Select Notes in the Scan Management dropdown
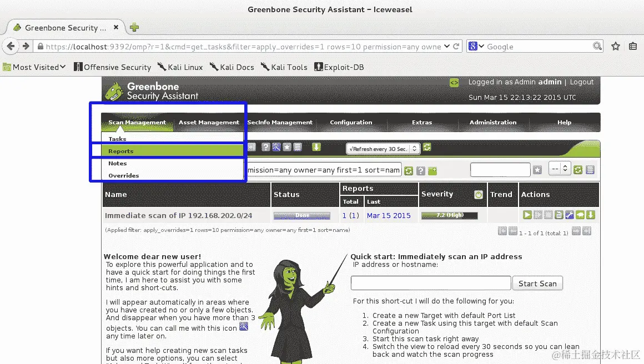The width and height of the screenshot is (644, 364). [173, 163]
